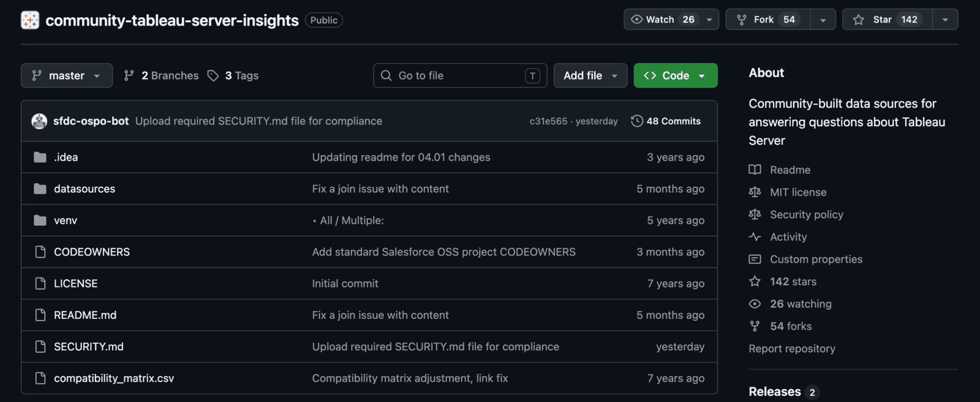Screen dimensions: 980x402
Task: Click the Custom properties note icon
Action: click(x=755, y=259)
